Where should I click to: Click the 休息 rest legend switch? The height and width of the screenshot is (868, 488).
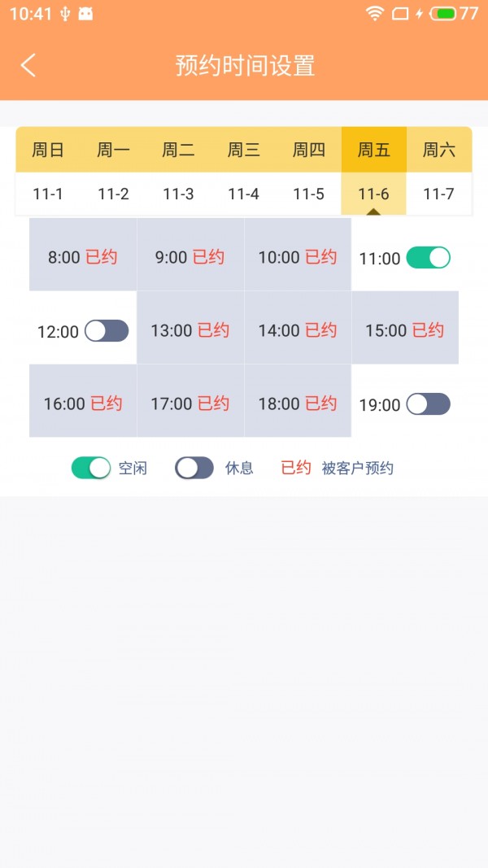click(194, 468)
